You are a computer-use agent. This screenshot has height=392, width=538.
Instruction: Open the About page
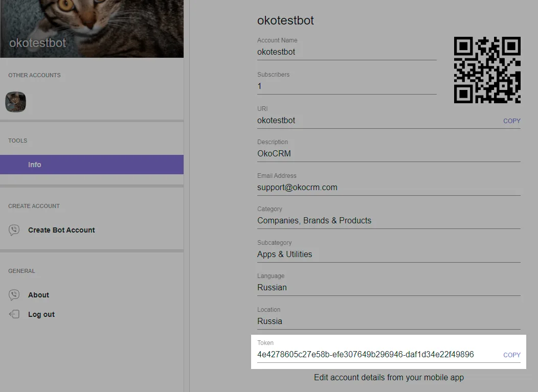[x=38, y=295]
